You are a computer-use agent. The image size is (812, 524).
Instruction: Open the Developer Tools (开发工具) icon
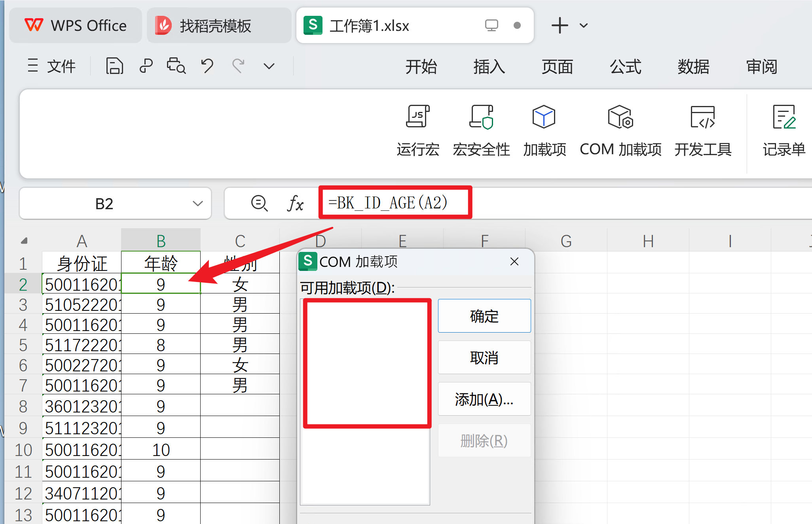point(703,131)
